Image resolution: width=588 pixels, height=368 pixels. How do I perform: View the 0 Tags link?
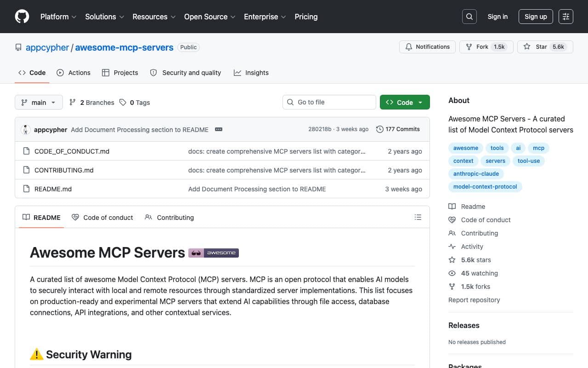(135, 102)
